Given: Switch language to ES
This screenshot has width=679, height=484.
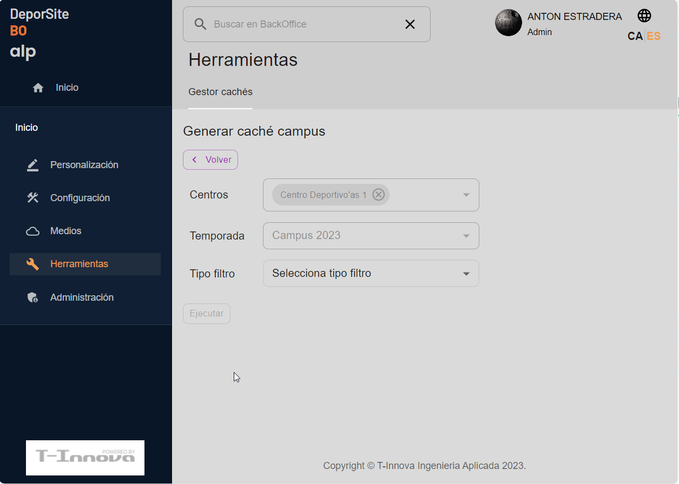Looking at the screenshot, I should (x=653, y=36).
